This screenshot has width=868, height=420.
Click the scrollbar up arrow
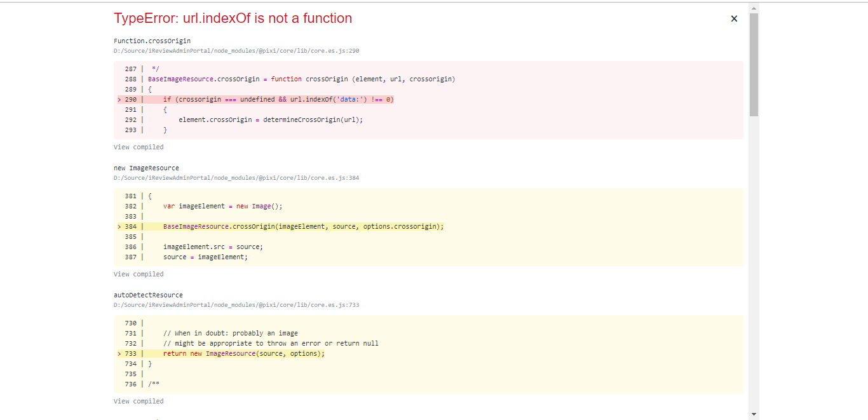(x=754, y=8)
